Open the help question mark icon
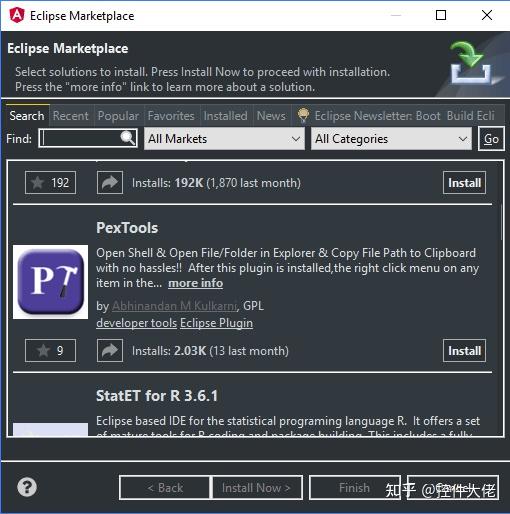 (x=27, y=487)
